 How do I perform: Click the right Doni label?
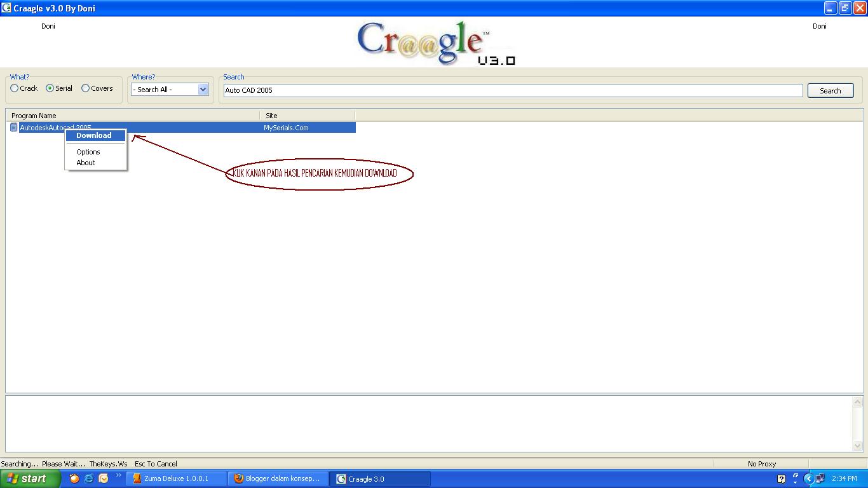tap(820, 26)
